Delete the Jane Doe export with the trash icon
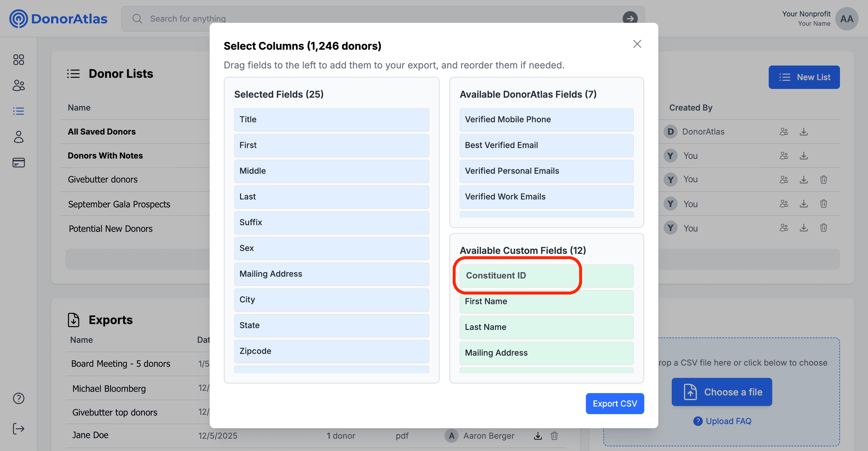Screen dimensions: 868x451 (x=554, y=435)
